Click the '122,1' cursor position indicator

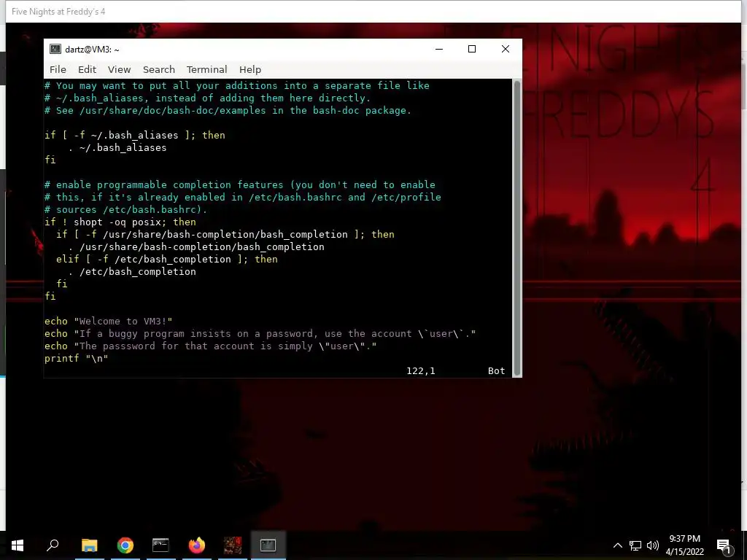coord(421,371)
